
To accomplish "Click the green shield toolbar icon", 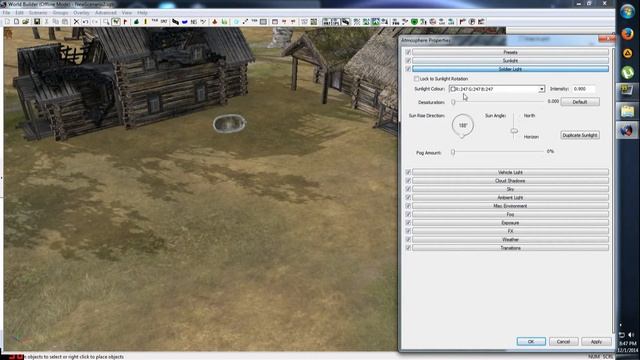I will [x=414, y=22].
